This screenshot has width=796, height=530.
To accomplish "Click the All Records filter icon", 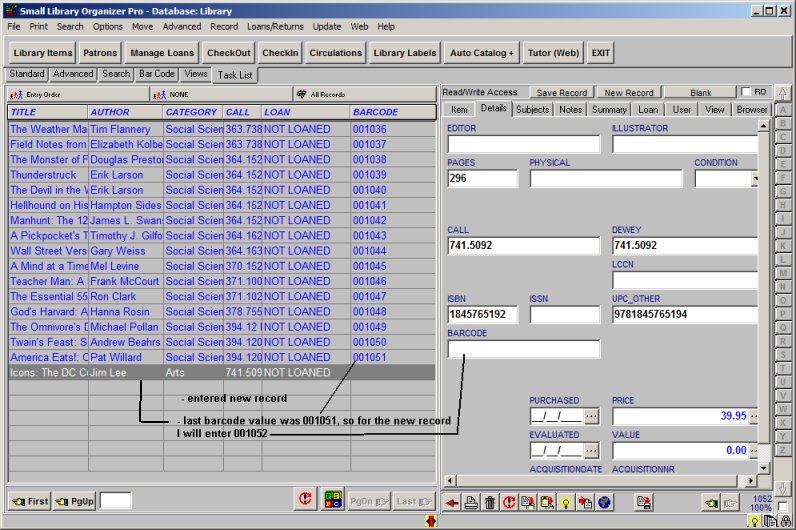I will click(x=302, y=94).
